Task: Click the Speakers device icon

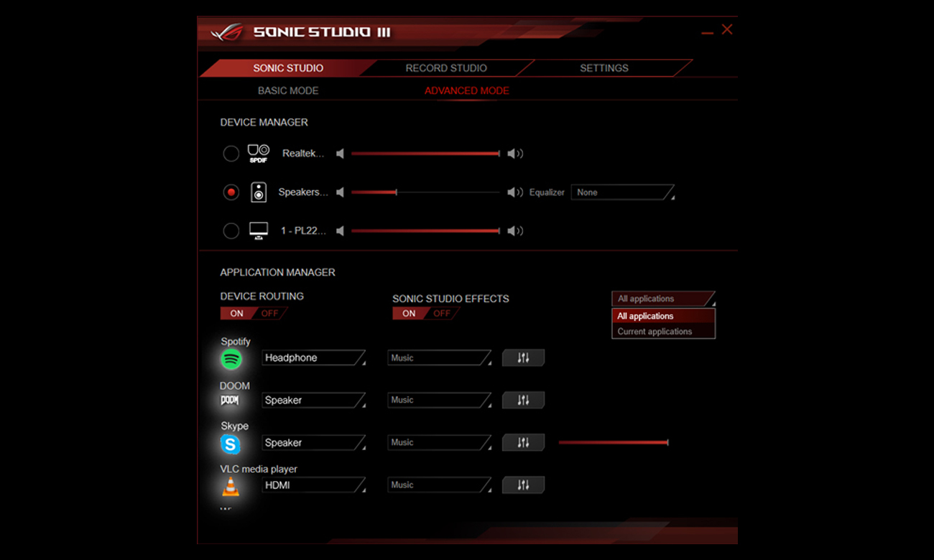Action: (x=259, y=192)
